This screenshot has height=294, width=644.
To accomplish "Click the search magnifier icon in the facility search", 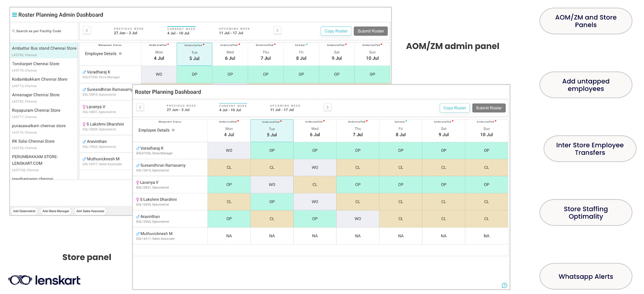I will tap(14, 31).
